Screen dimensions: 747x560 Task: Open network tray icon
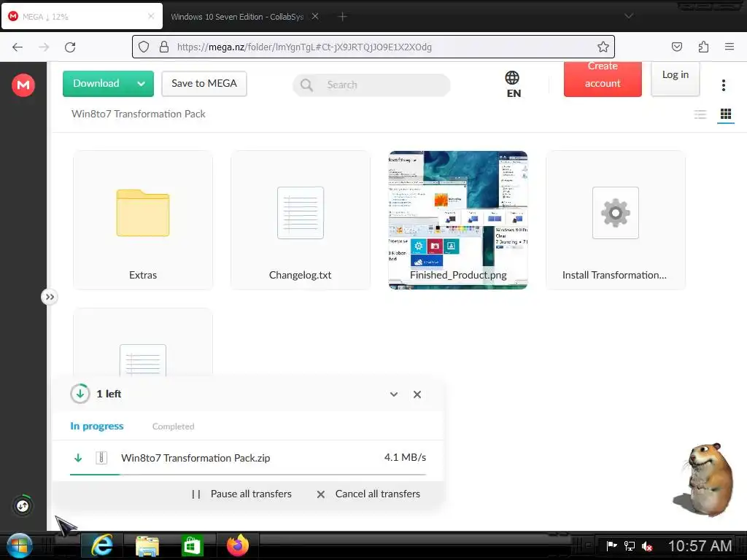point(630,545)
